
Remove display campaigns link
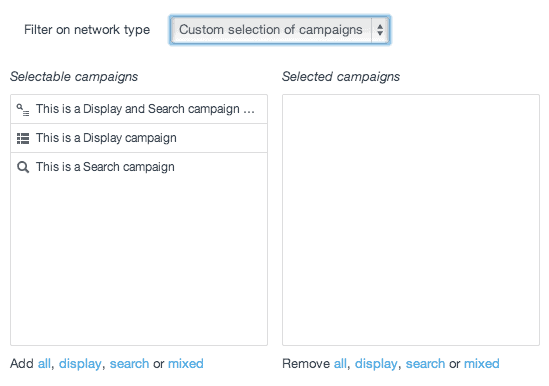(376, 364)
